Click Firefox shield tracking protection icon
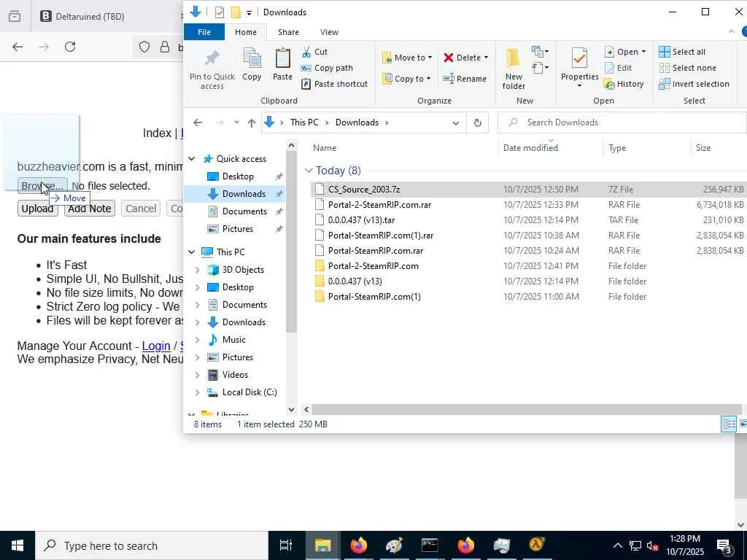 tap(144, 47)
